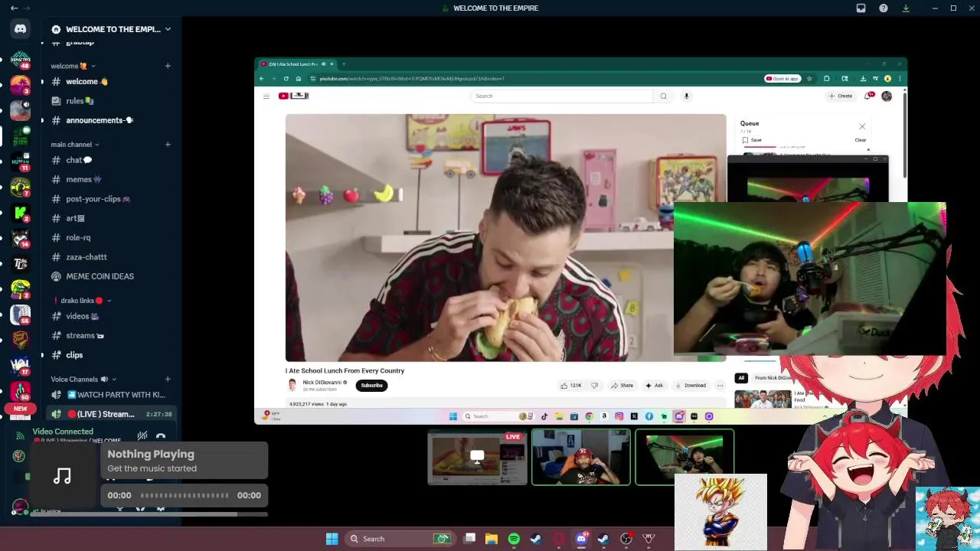980x551 pixels.
Task: Disconnect from voice with hang-up icon
Action: pos(161,437)
